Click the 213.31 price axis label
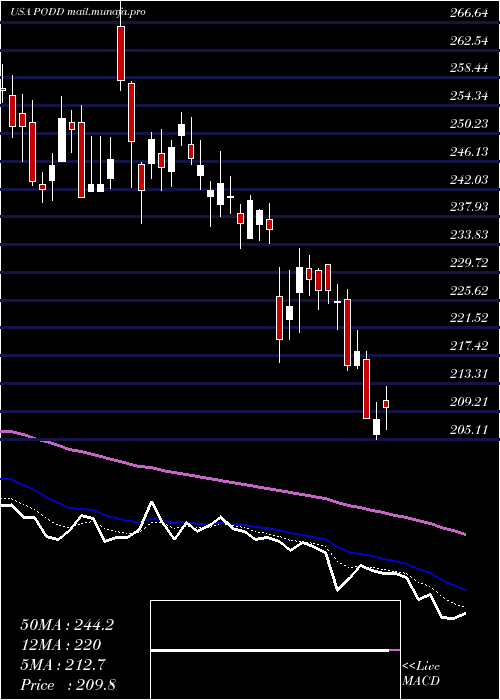This screenshot has height=700, width=500. click(x=468, y=374)
